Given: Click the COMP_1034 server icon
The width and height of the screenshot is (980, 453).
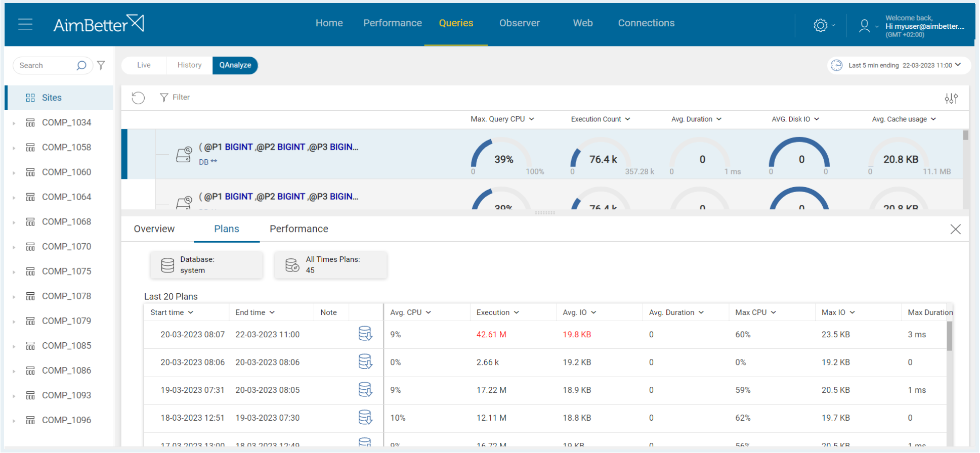Looking at the screenshot, I should pyautogui.click(x=30, y=122).
